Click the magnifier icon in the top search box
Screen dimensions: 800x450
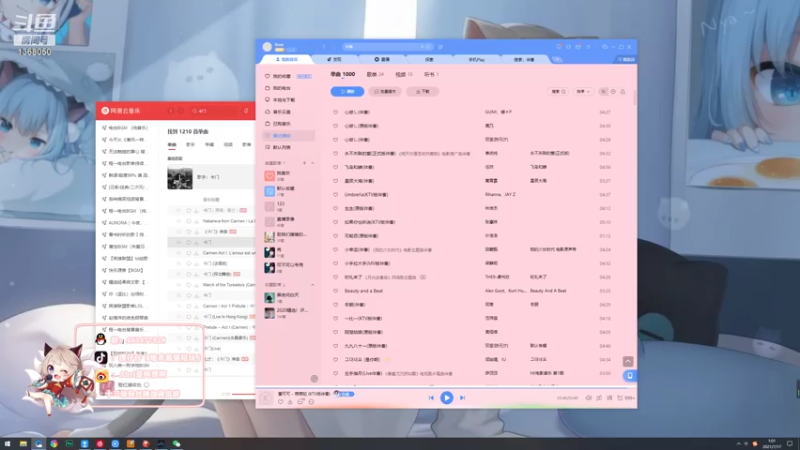tap(428, 46)
